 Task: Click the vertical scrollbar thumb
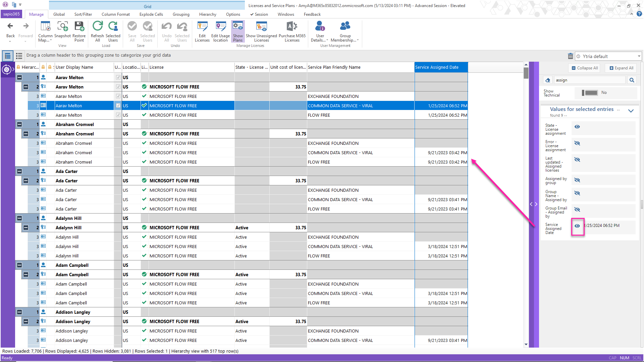click(x=526, y=73)
